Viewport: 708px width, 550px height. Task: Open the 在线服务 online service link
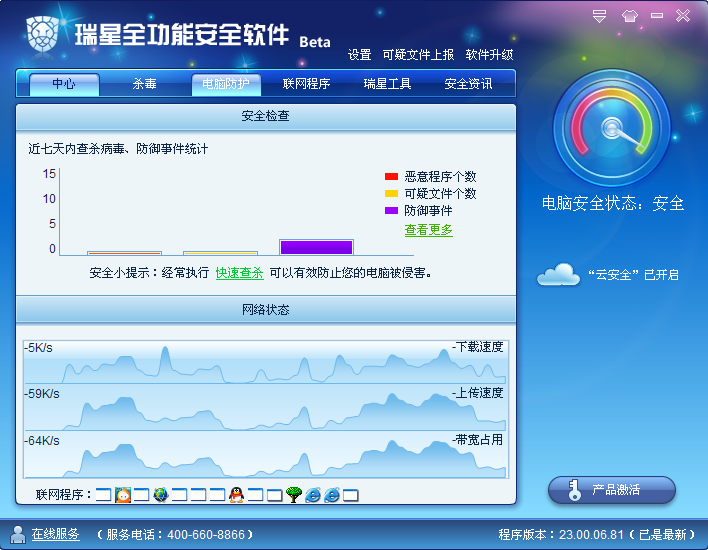[x=56, y=534]
